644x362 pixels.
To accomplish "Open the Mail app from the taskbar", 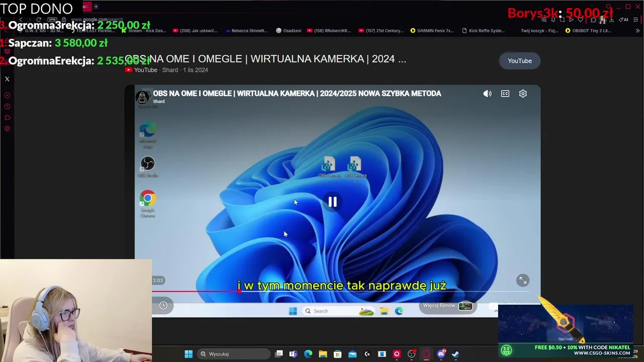I will 352,354.
